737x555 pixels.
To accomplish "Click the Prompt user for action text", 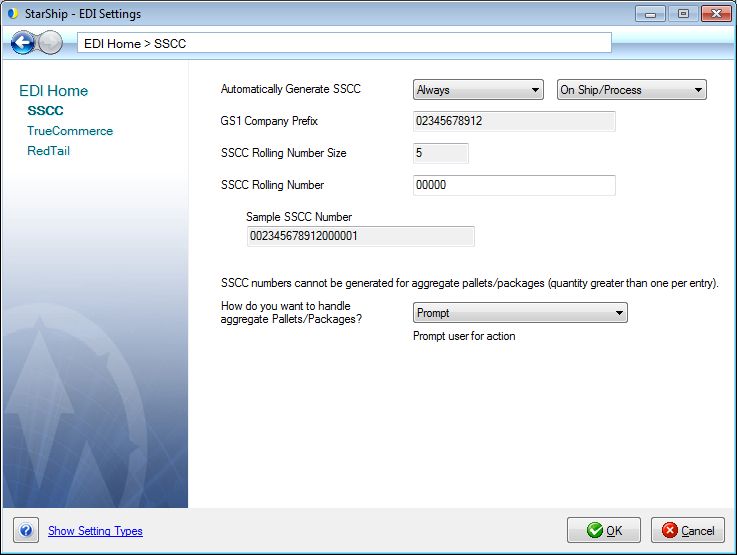I will 464,336.
